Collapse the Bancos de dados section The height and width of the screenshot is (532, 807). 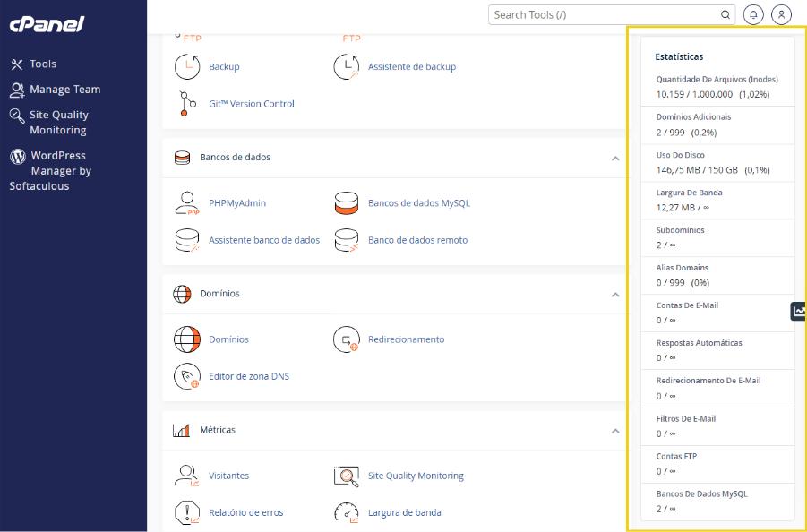click(x=615, y=158)
